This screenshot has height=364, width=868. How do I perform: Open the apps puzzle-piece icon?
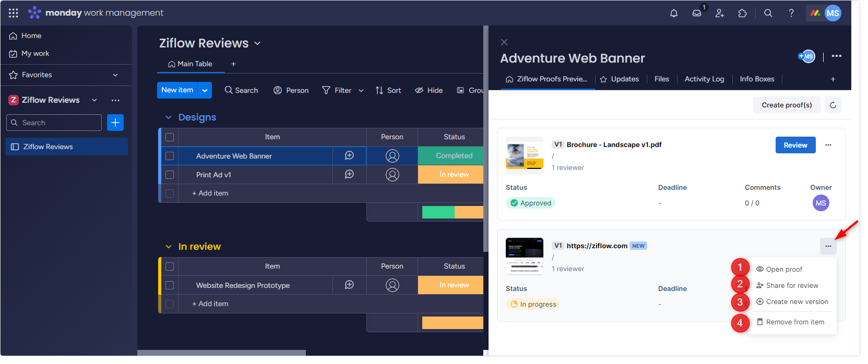743,13
